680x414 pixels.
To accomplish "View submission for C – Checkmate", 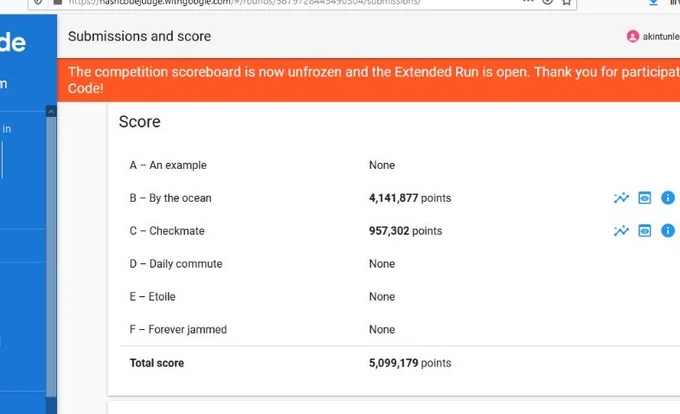I will click(x=644, y=231).
